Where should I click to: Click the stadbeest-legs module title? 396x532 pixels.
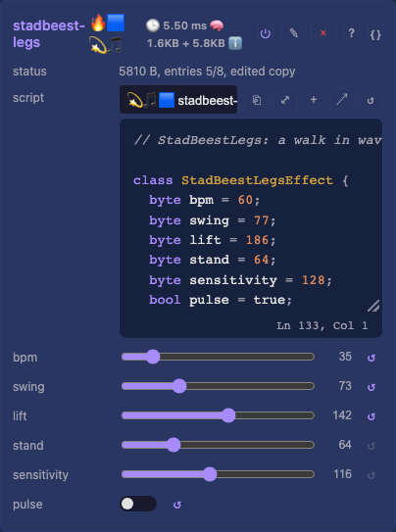point(49,34)
